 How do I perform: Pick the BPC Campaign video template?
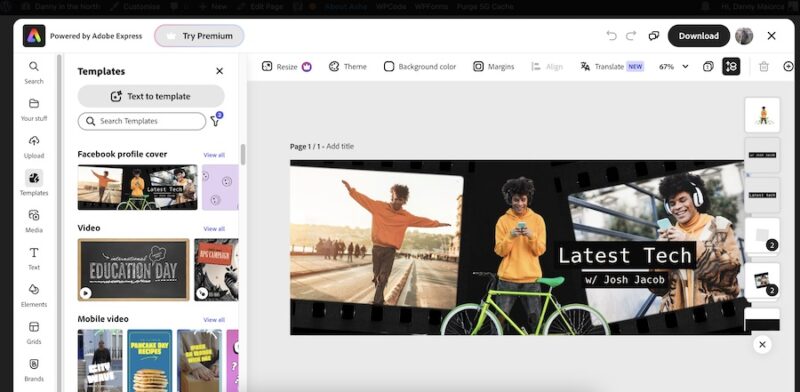tap(216, 270)
